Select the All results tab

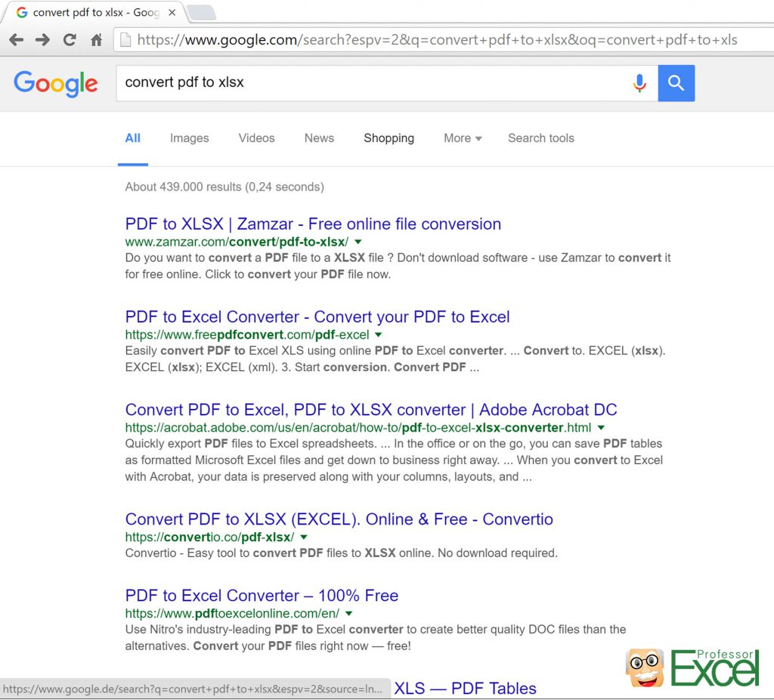tap(133, 138)
